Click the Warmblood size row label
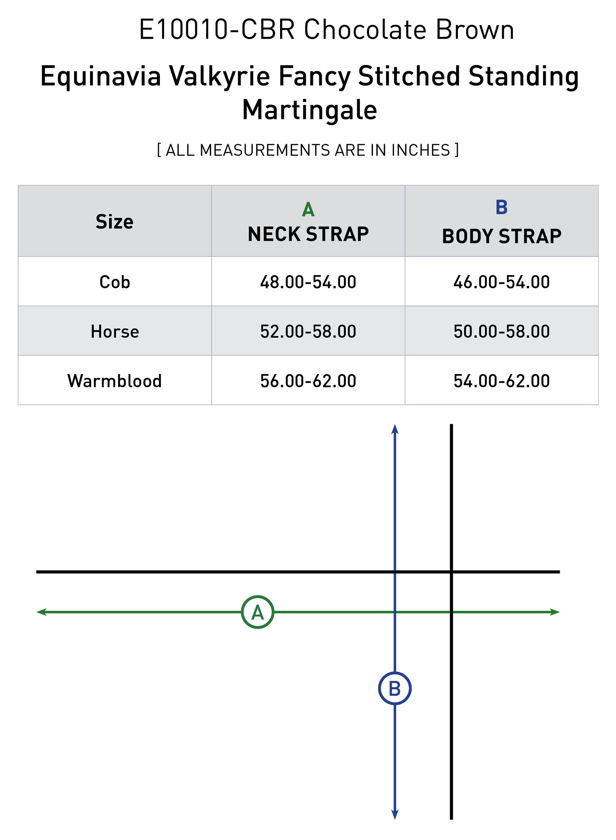Image resolution: width=616 pixels, height=840 pixels. pyautogui.click(x=114, y=381)
